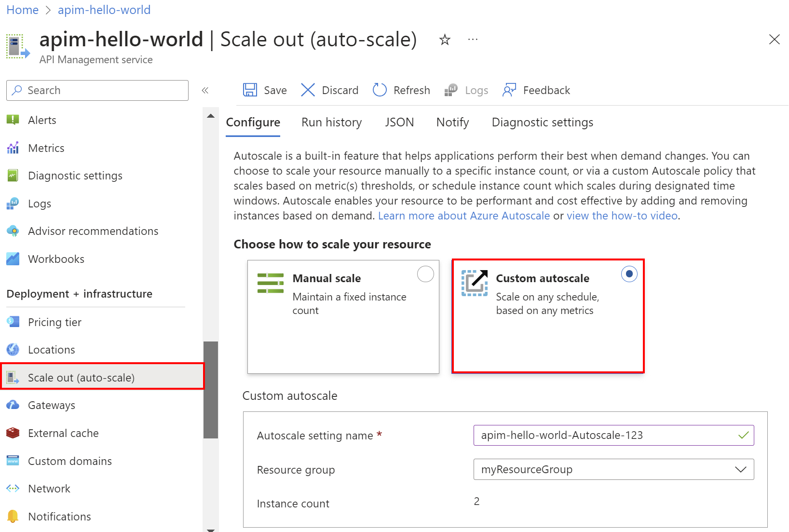This screenshot has height=532, width=789.
Task: Click the Autoscale setting name field
Action: click(x=613, y=435)
